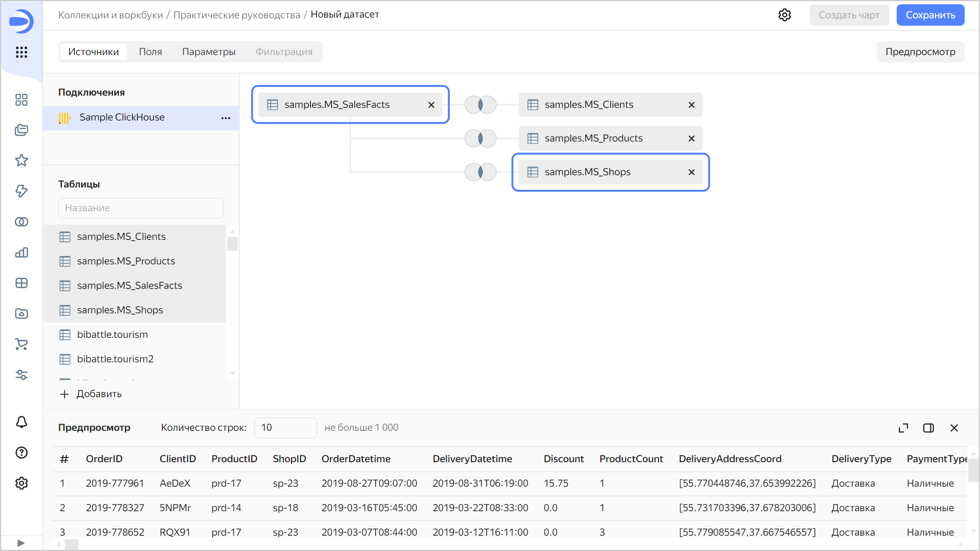Open the charts bar icon in sidebar

coord(21,253)
